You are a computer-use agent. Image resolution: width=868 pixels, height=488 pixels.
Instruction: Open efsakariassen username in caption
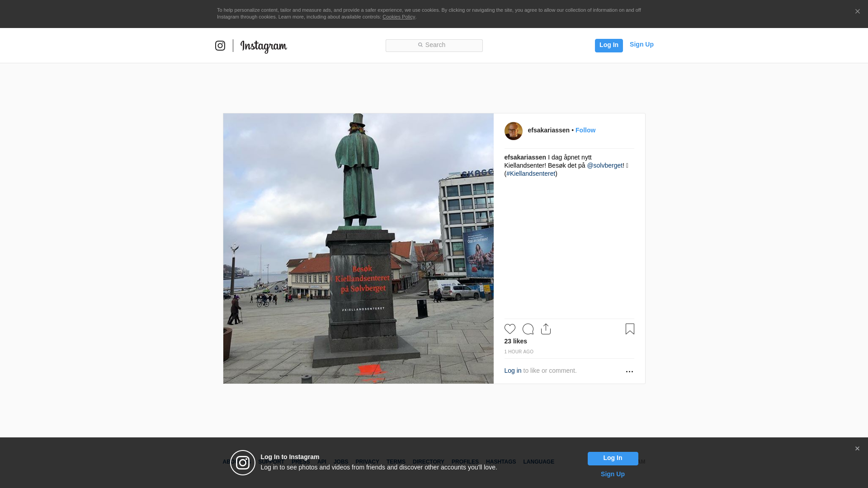pos(525,157)
